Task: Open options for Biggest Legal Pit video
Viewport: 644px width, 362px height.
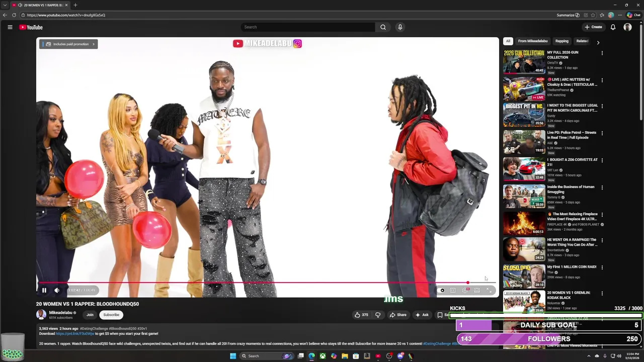Action: coord(602,106)
